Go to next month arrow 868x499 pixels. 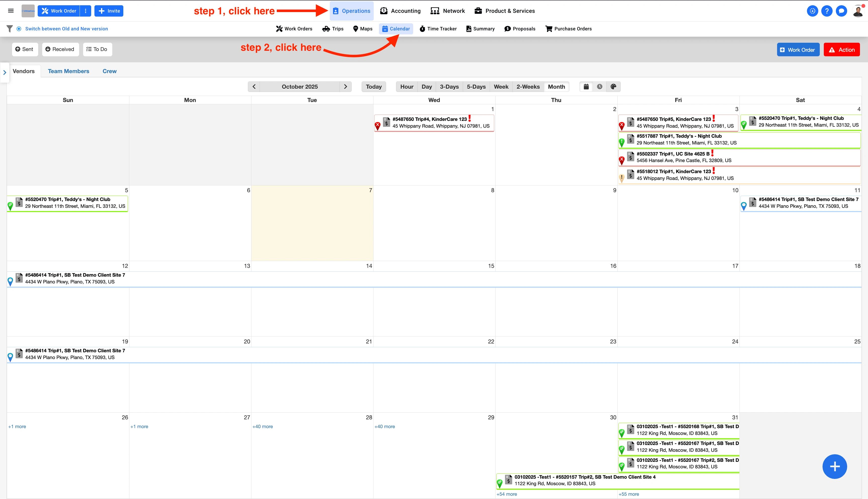pyautogui.click(x=345, y=87)
